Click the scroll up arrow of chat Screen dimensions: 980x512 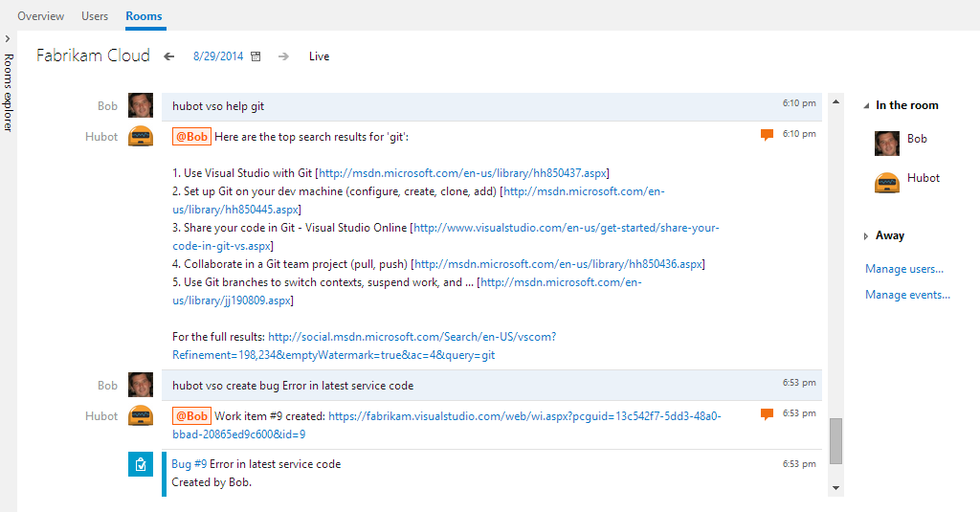point(835,101)
